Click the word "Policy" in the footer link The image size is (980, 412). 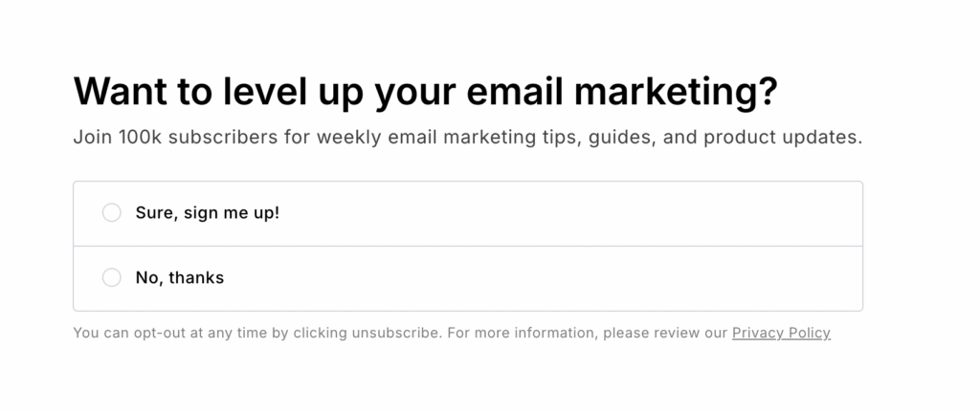807,334
